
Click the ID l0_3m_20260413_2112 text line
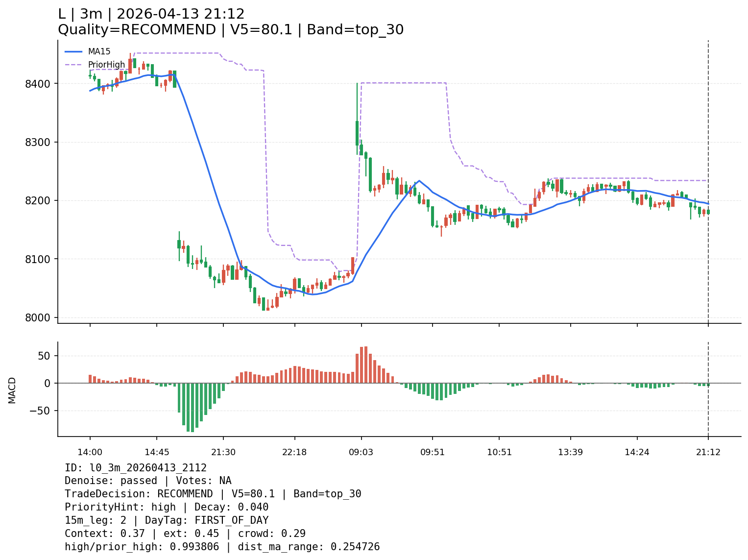136,468
